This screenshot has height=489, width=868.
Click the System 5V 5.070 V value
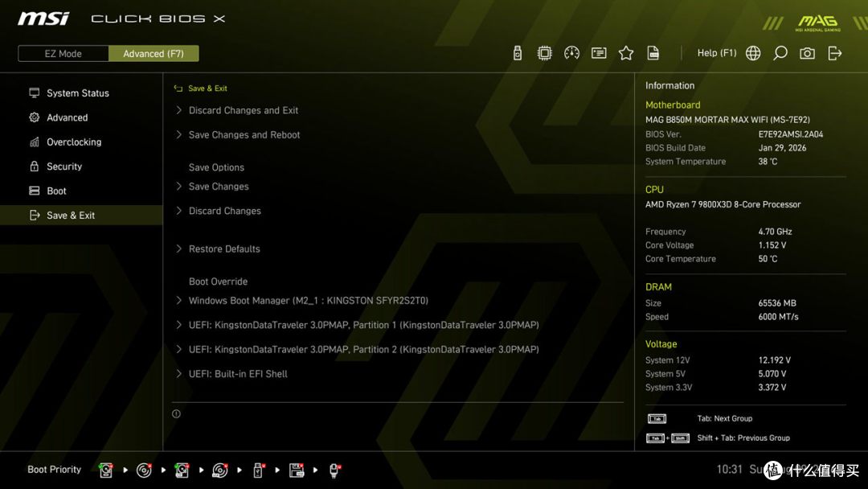pos(772,374)
